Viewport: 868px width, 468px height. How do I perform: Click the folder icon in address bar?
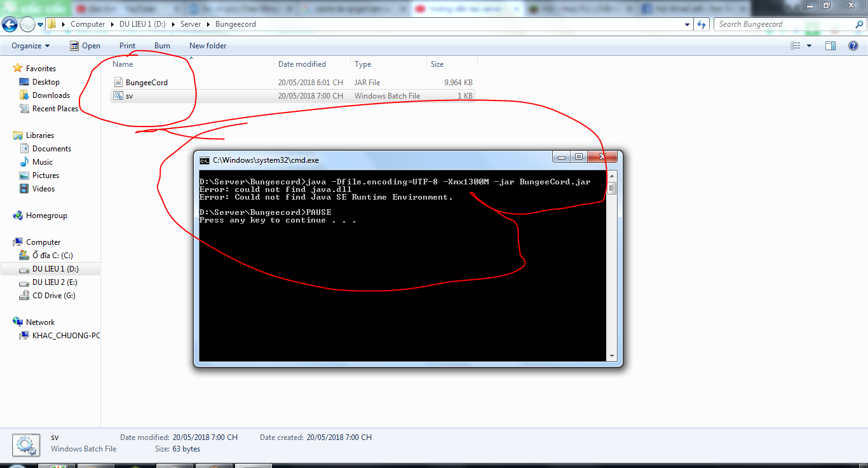point(52,24)
